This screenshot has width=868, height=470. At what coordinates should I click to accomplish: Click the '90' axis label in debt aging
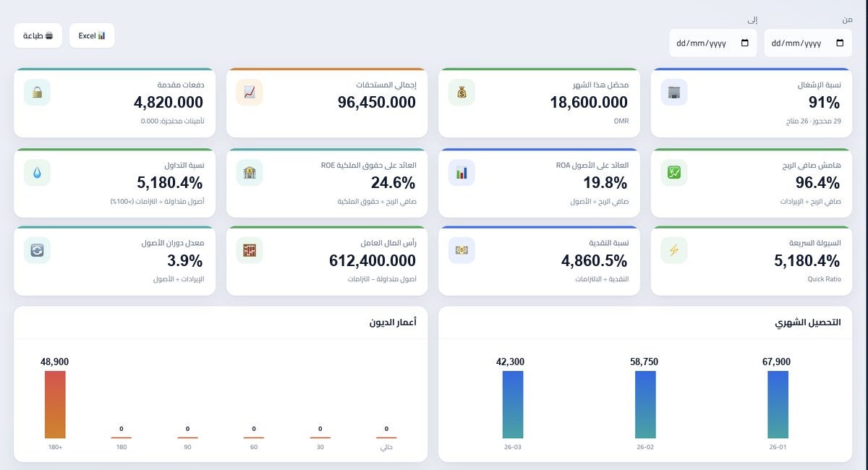tap(187, 447)
